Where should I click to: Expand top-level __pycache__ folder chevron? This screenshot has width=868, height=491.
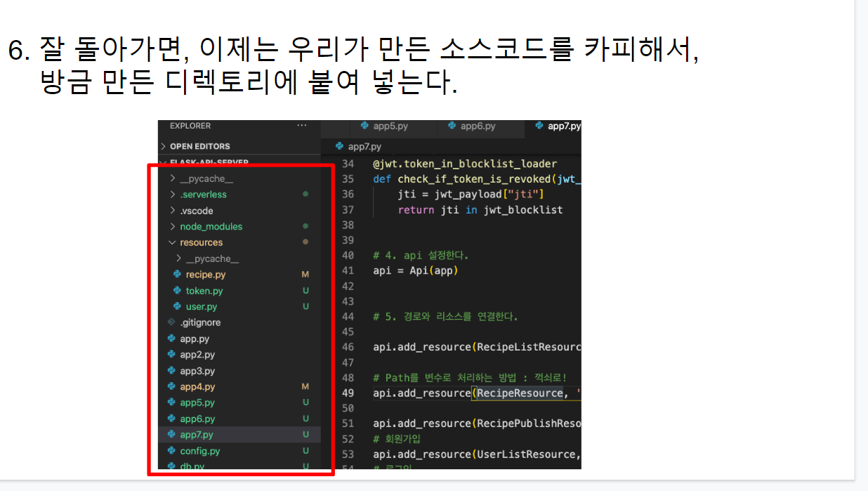(x=173, y=178)
